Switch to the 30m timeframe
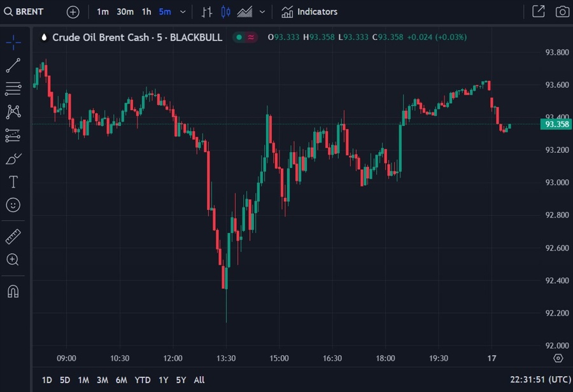The image size is (573, 392). 125,11
